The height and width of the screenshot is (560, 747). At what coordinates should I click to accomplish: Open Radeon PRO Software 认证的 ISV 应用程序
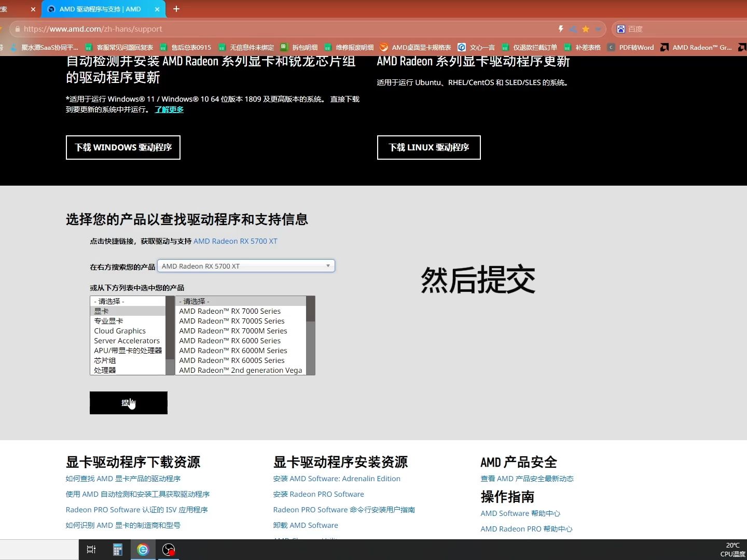[x=136, y=510]
